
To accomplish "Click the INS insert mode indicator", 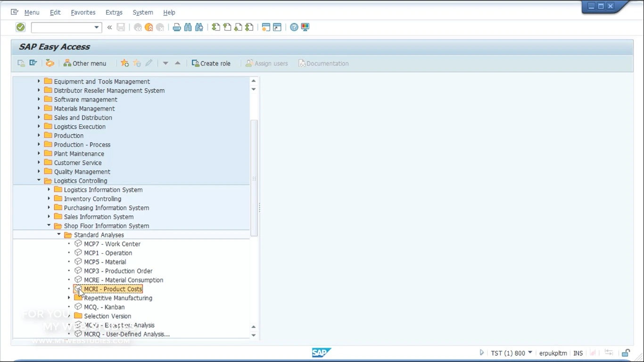I will (x=578, y=353).
